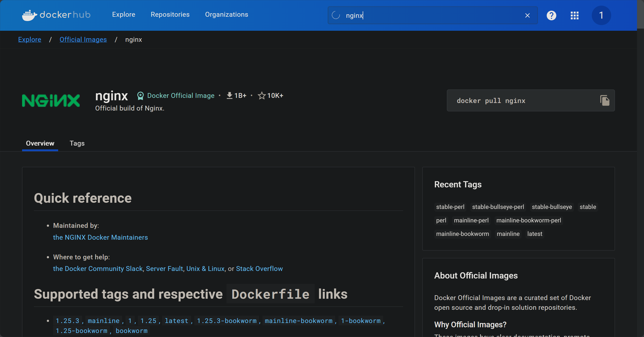Select the stable-bullseye recent tag
644x337 pixels.
[552, 207]
